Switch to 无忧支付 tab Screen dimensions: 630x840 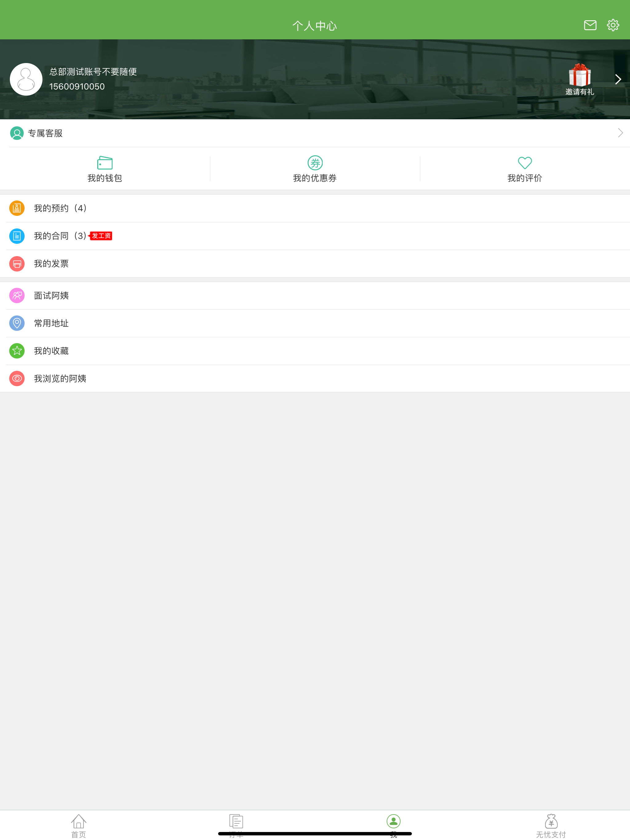(x=551, y=826)
